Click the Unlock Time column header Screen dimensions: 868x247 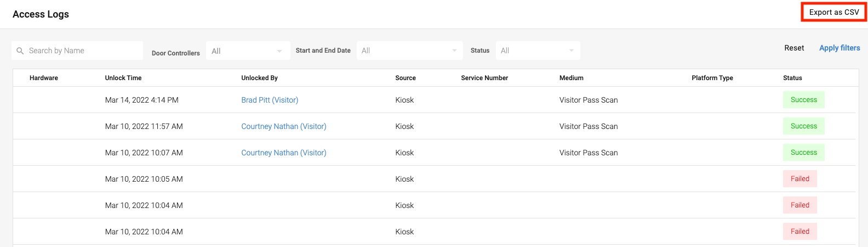click(123, 78)
